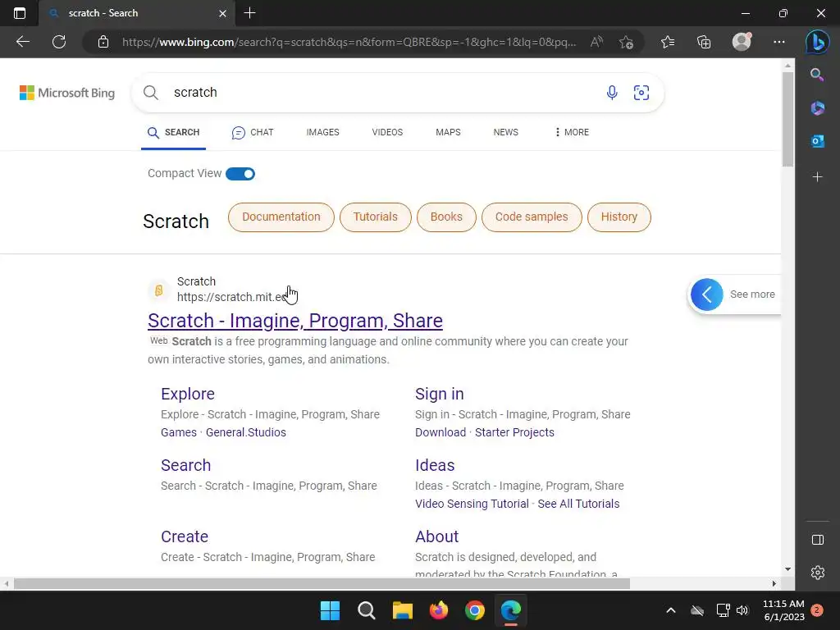Viewport: 840px width, 630px height.
Task: Open Microsoft 365 sidebar icon
Action: pos(818,107)
